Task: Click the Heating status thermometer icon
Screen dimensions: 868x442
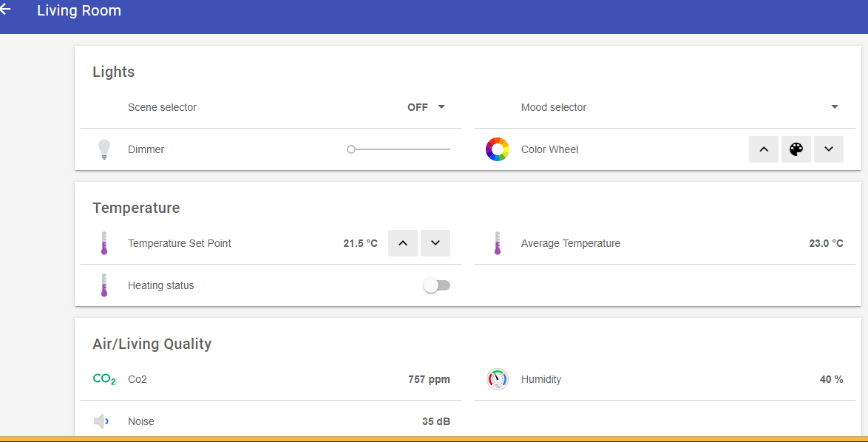Action: pos(104,285)
